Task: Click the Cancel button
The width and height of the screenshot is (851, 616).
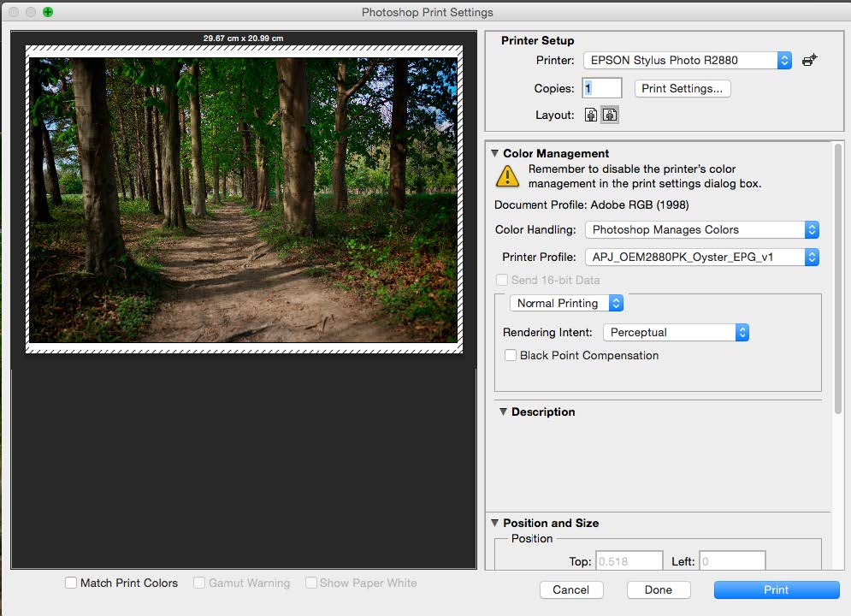Action: coord(570,589)
